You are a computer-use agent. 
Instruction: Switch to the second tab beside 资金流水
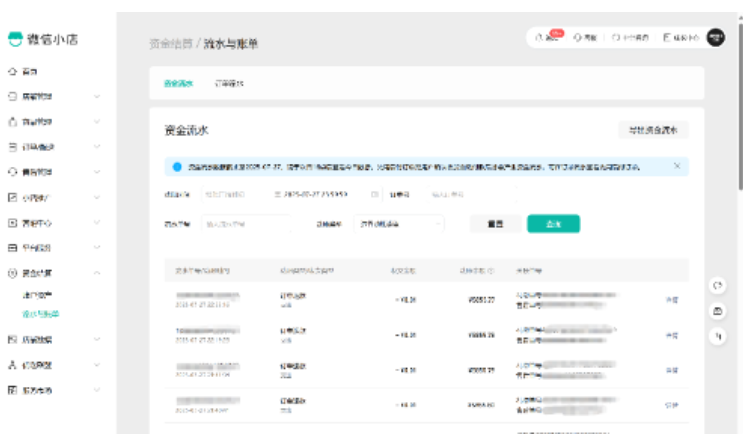click(x=229, y=84)
